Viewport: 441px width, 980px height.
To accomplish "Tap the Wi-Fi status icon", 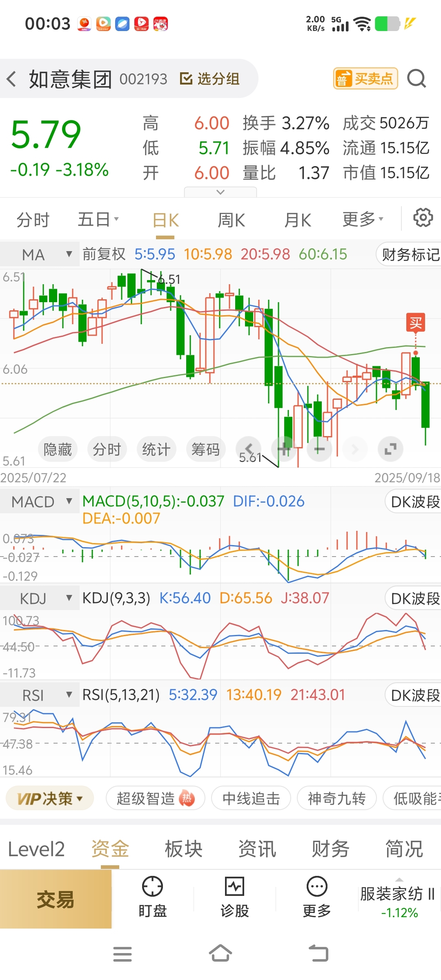I will click(362, 24).
